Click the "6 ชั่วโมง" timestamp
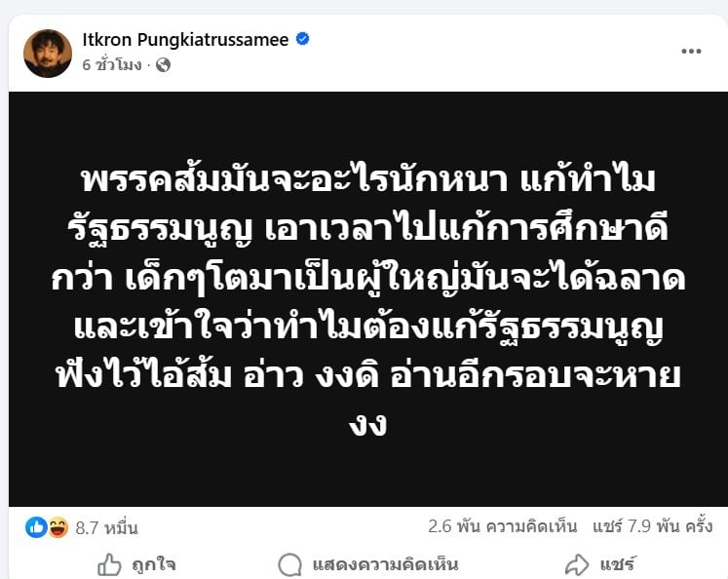Viewport: 728px width, 579px height. pyautogui.click(x=113, y=65)
